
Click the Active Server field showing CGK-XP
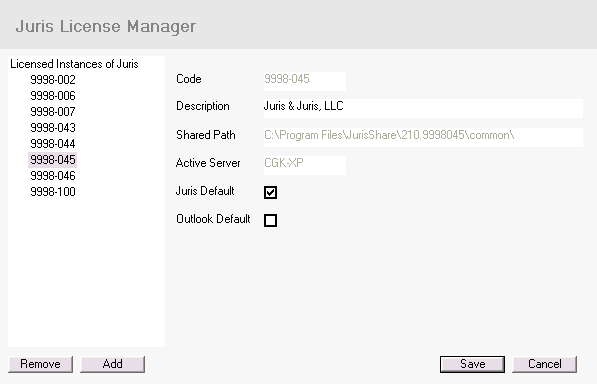pyautogui.click(x=305, y=165)
